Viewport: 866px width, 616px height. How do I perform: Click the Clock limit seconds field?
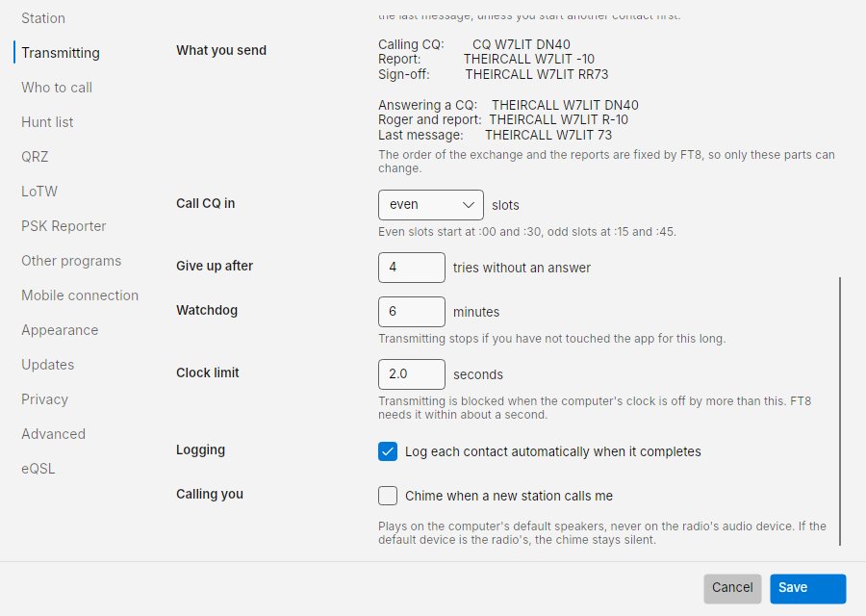pyautogui.click(x=412, y=374)
